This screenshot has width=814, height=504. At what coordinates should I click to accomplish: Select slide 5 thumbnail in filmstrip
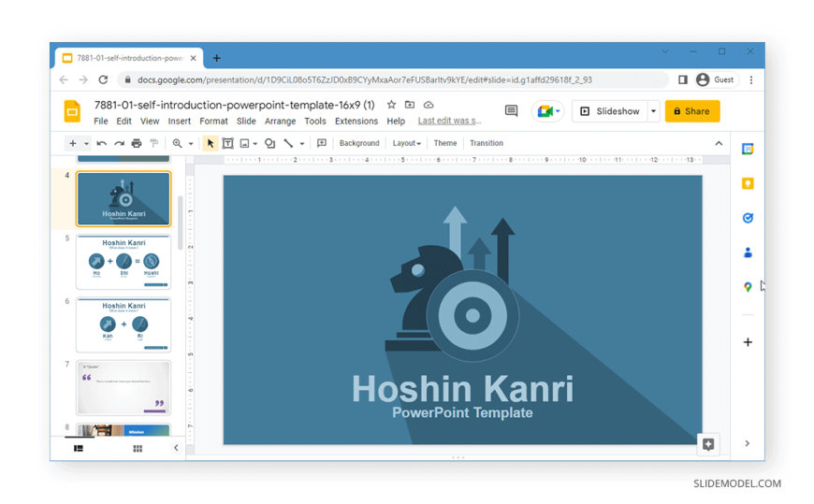pyautogui.click(x=124, y=262)
